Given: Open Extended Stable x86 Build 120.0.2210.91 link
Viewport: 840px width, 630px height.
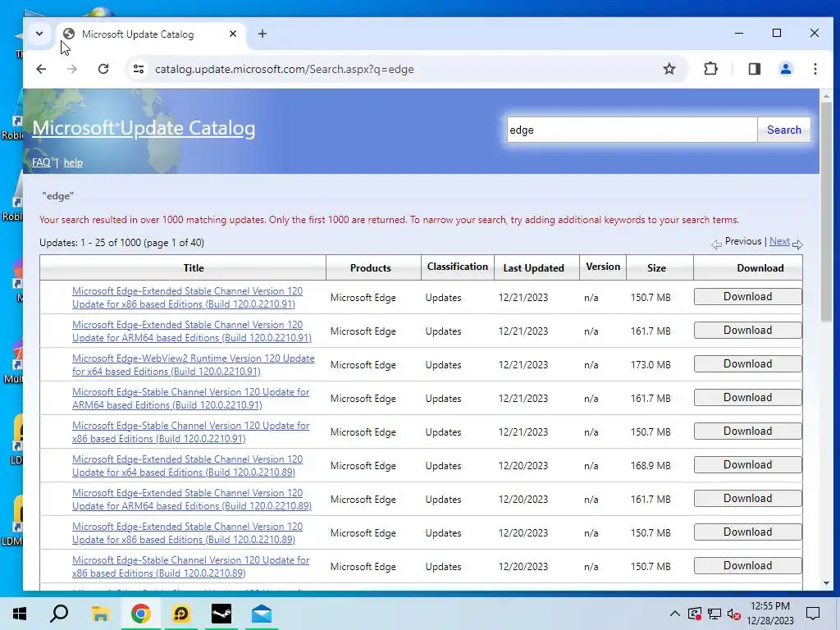Looking at the screenshot, I should coord(188,297).
